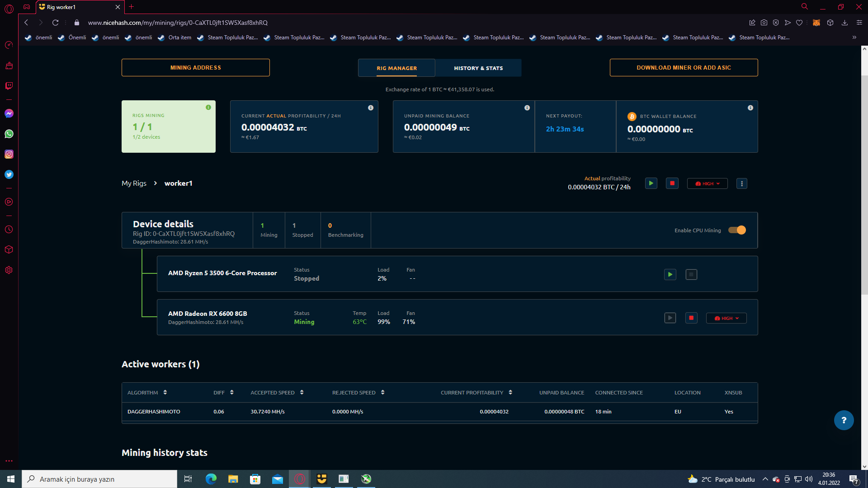
Task: Open Opera sidebar settings gear
Action: click(9, 270)
